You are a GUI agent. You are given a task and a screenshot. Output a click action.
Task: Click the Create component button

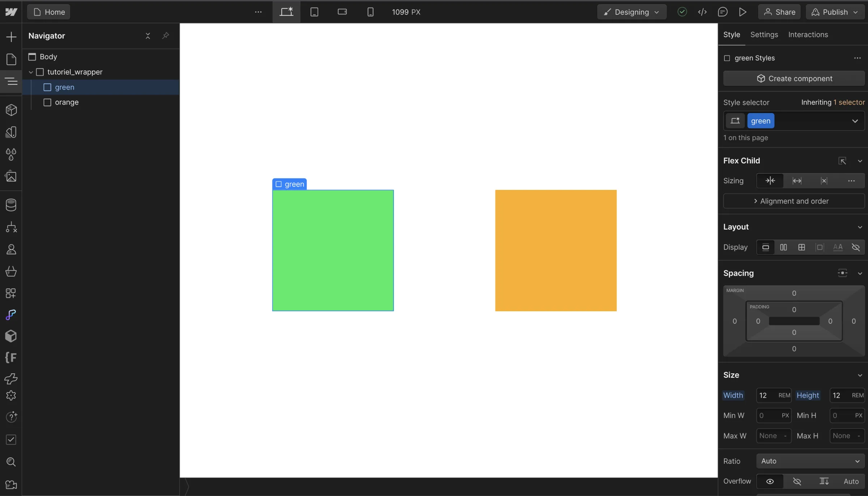793,78
